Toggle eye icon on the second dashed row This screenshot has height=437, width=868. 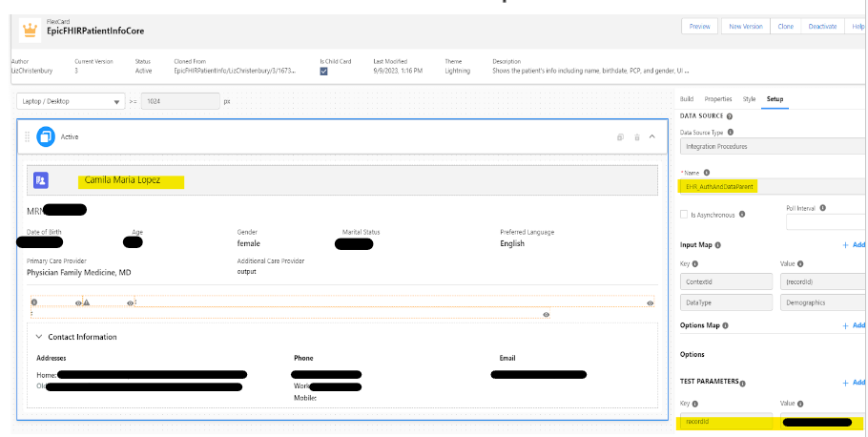pos(547,315)
